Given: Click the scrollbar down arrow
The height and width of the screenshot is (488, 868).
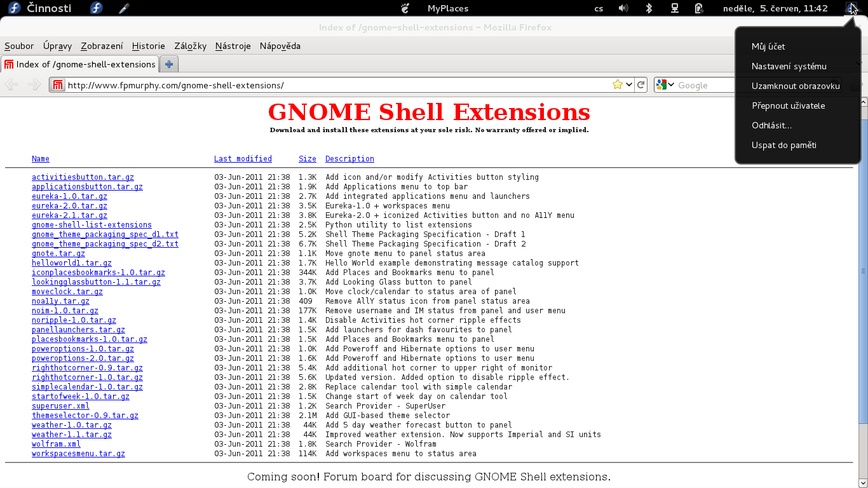Looking at the screenshot, I should point(863,482).
